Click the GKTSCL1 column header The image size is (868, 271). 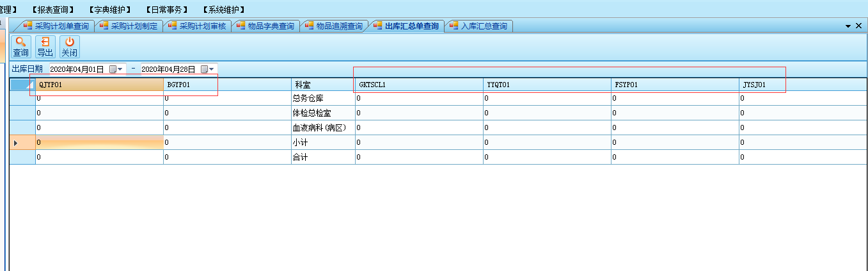coord(419,85)
